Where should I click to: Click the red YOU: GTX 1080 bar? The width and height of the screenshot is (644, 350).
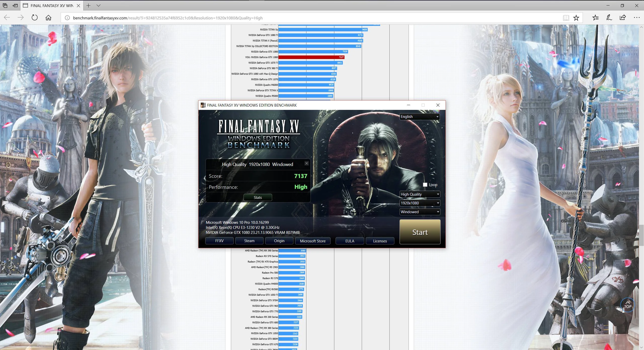[311, 57]
